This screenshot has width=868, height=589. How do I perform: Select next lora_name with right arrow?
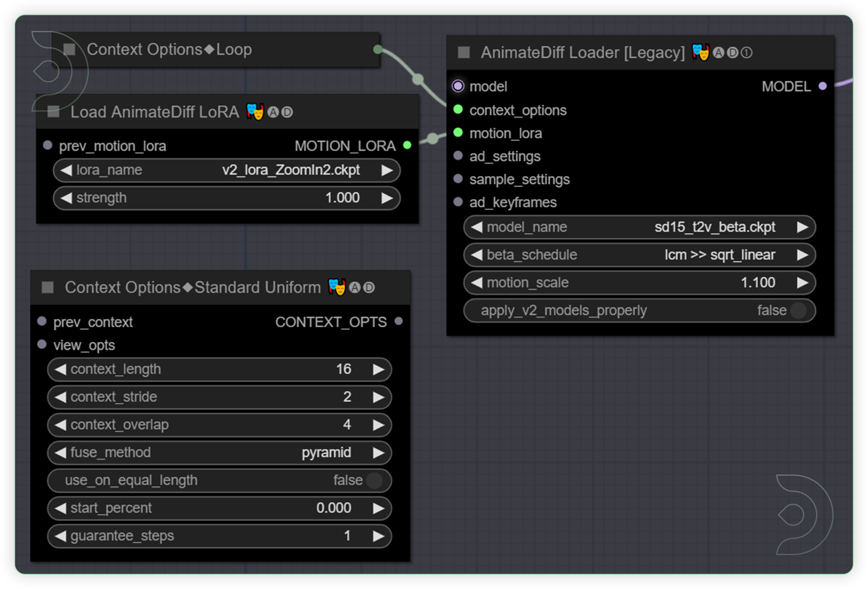pos(387,170)
